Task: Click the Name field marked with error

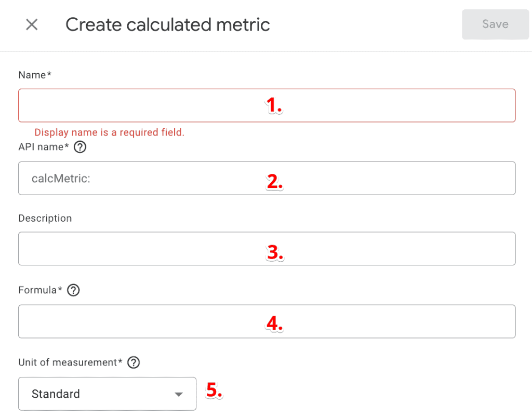Action: (x=267, y=105)
